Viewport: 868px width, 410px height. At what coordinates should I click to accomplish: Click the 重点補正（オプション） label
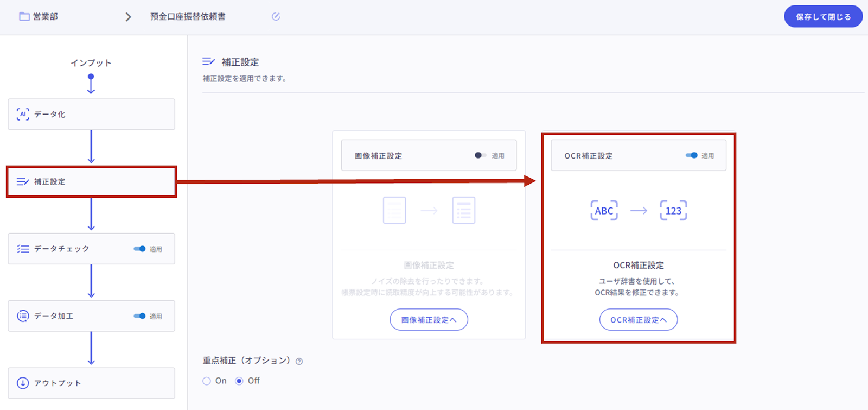[246, 361]
